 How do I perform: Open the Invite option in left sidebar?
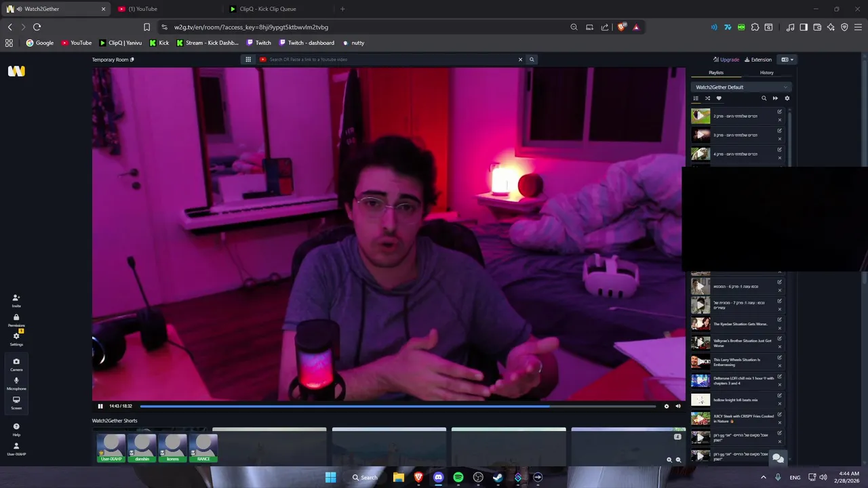[x=16, y=300]
